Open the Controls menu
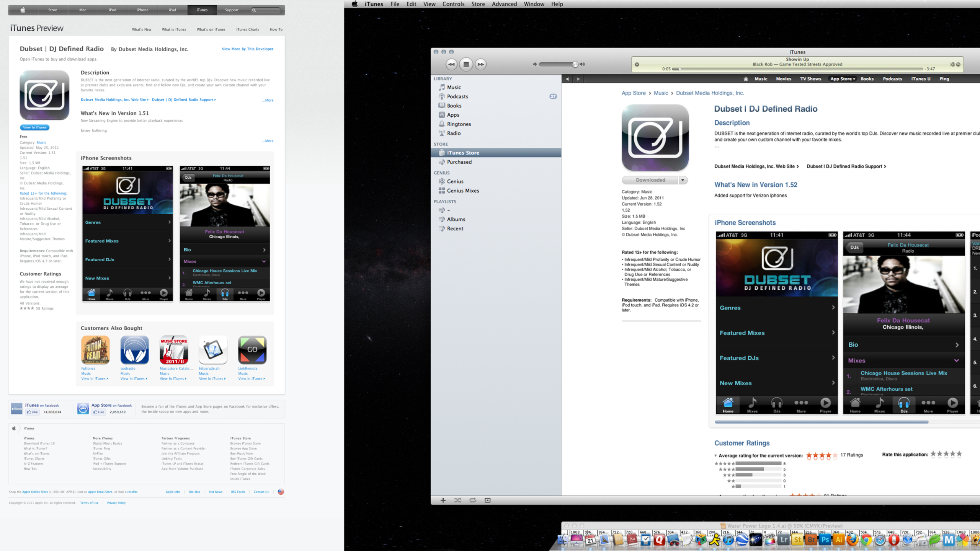Screen dimensions: 980x551 tap(453, 4)
